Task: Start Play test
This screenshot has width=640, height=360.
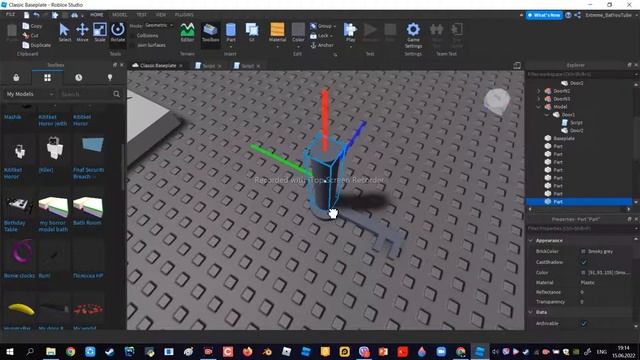Action: click(x=350, y=32)
